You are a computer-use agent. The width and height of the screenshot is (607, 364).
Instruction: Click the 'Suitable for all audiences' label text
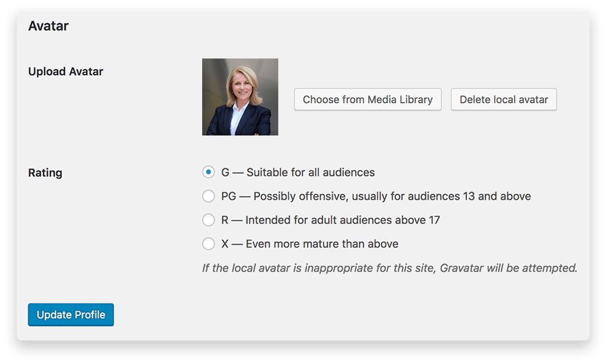point(311,173)
